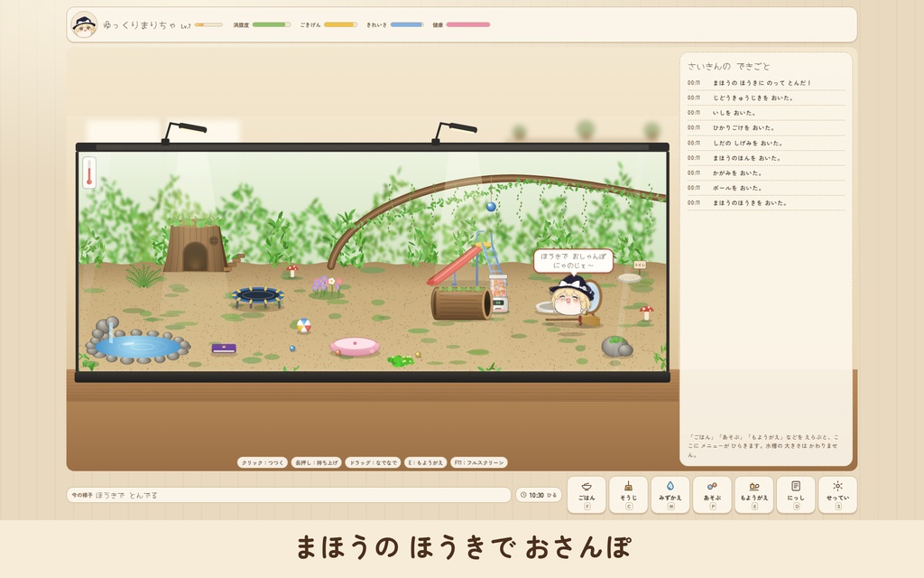Select log entry ひかりごけを おいた。

coord(765,127)
